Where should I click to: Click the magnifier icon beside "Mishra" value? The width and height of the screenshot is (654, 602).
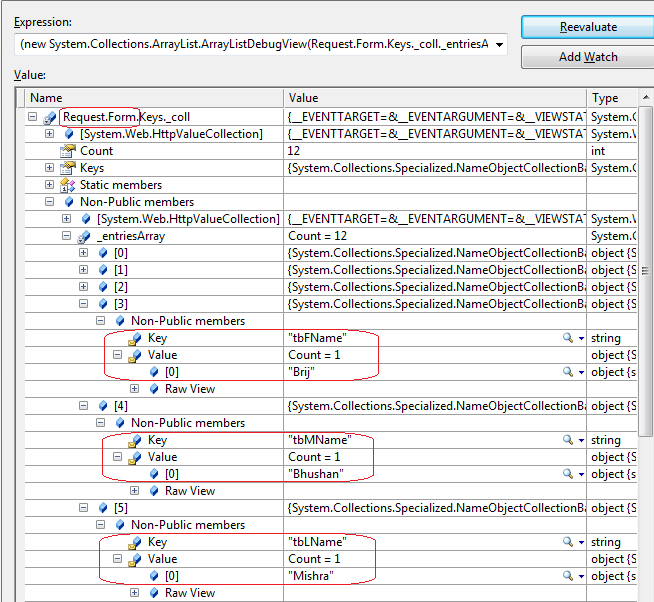point(568,576)
